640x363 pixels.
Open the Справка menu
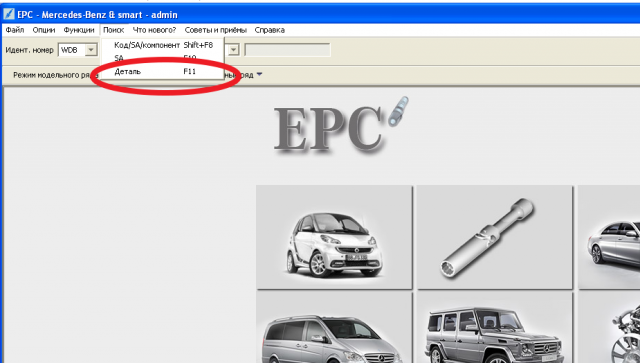point(269,30)
